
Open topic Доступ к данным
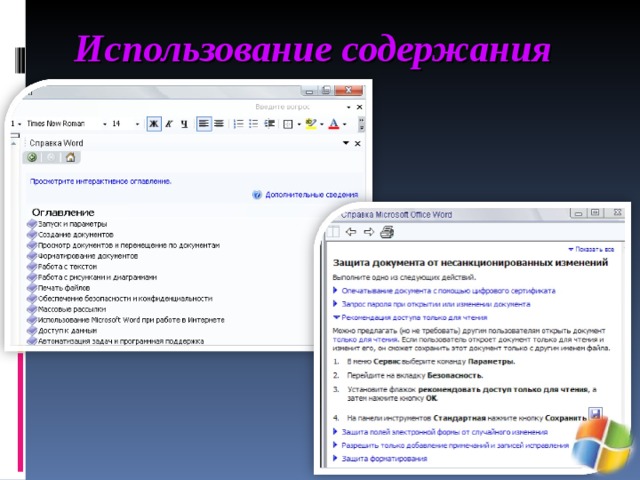[67, 330]
